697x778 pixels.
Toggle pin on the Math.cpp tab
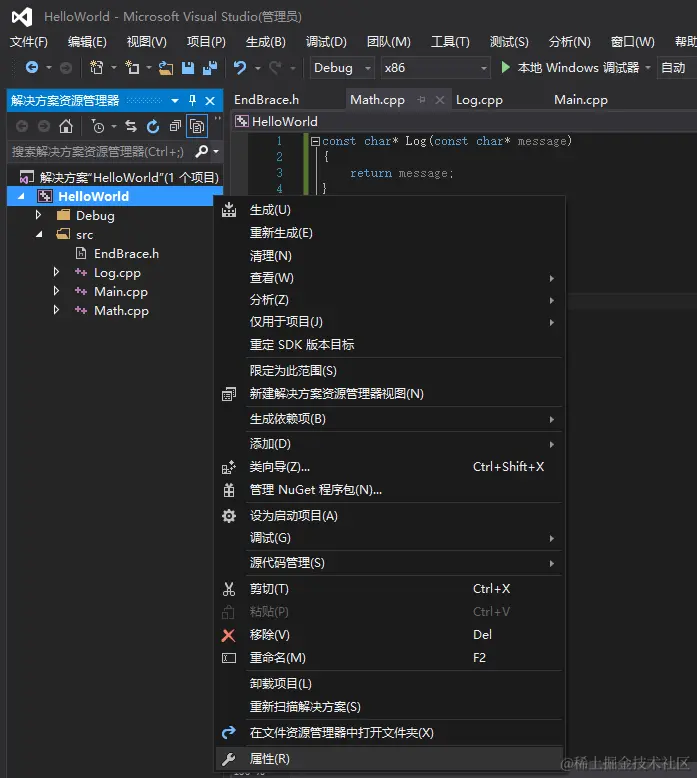point(421,100)
